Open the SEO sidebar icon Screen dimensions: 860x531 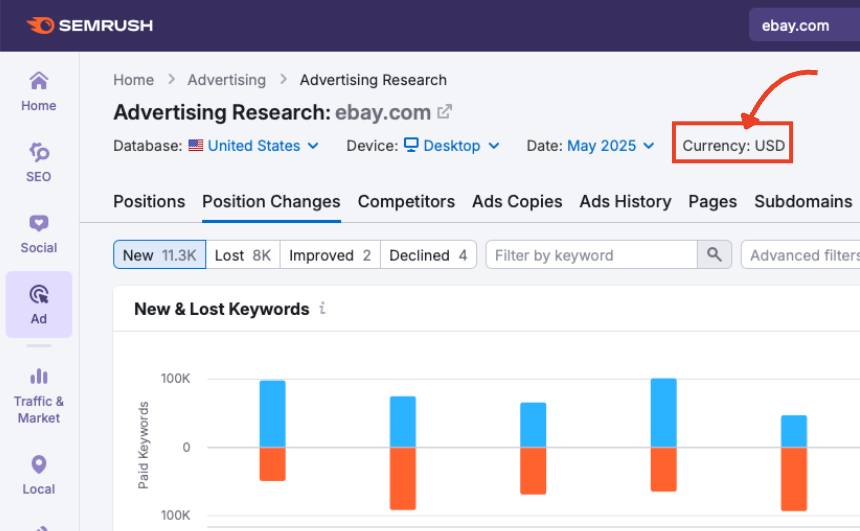click(39, 161)
